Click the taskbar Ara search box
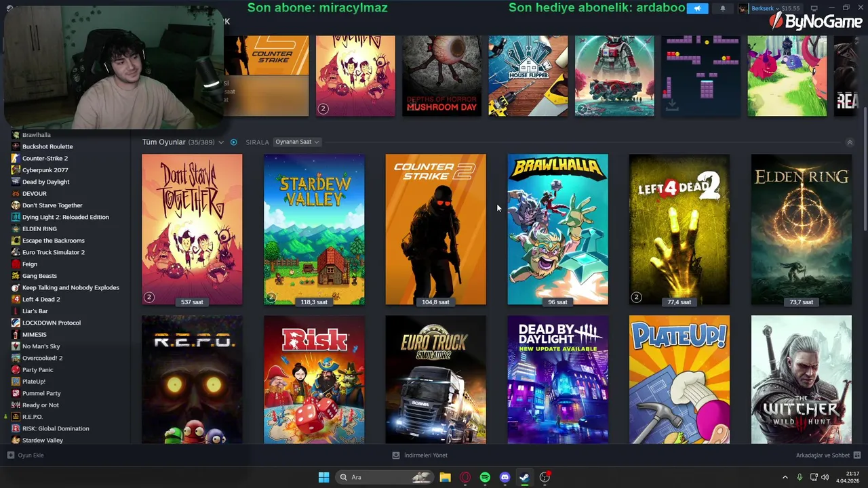This screenshot has height=488, width=868. click(385, 477)
